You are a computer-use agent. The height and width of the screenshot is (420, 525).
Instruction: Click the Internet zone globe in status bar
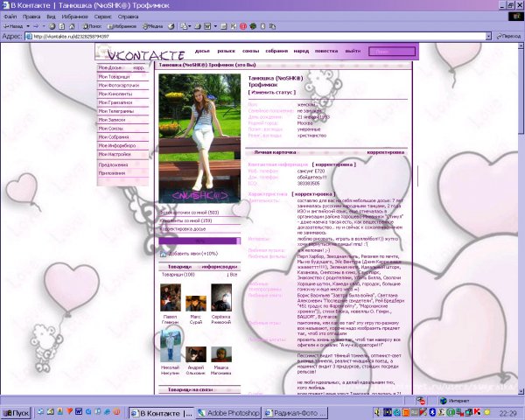[444, 401]
